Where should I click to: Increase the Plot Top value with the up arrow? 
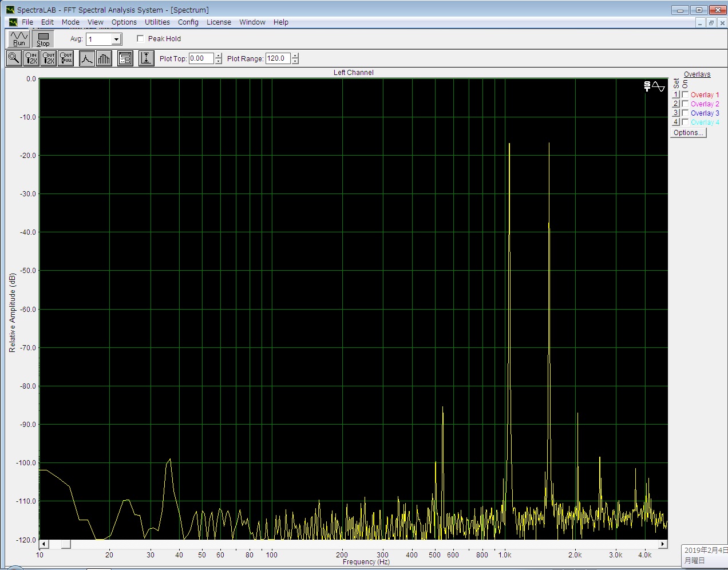click(218, 56)
